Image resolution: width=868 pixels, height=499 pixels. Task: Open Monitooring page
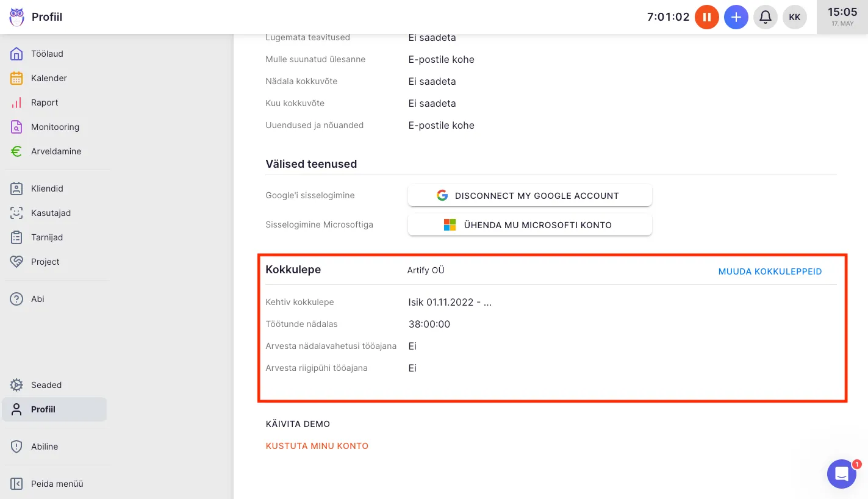pos(55,127)
